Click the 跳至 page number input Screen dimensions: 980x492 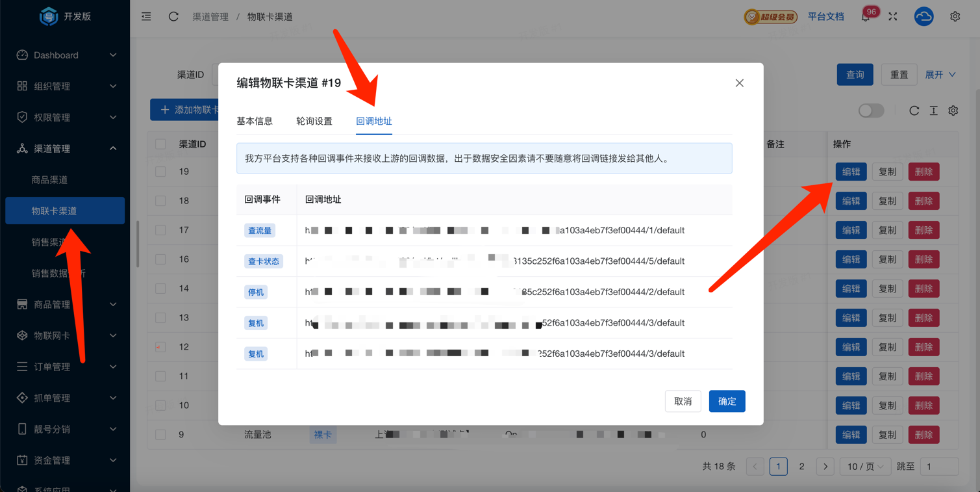click(939, 466)
